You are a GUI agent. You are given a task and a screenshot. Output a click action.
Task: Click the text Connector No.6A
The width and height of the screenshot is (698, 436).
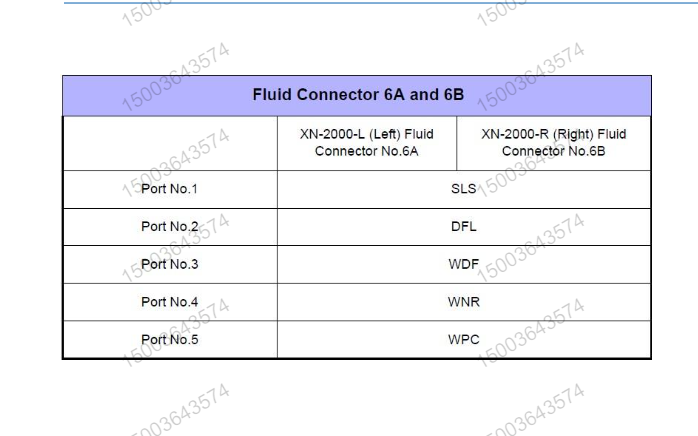tap(366, 151)
